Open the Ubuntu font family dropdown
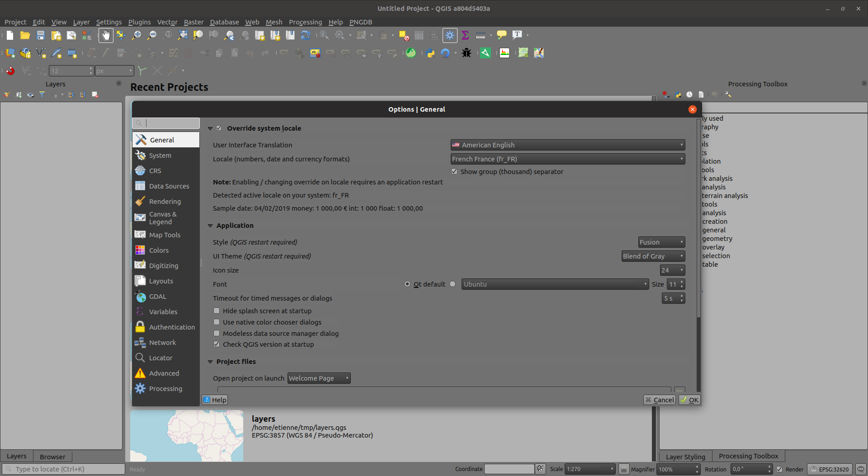 (x=555, y=284)
